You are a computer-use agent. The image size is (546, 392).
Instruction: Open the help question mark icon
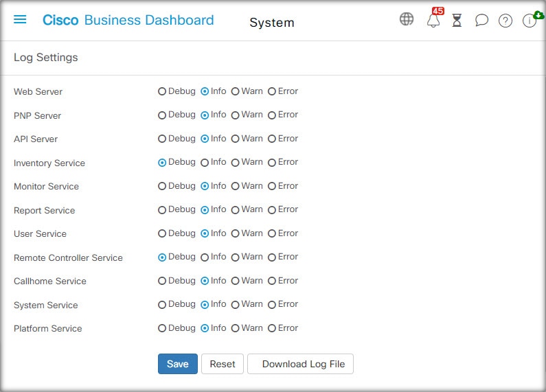click(x=505, y=21)
